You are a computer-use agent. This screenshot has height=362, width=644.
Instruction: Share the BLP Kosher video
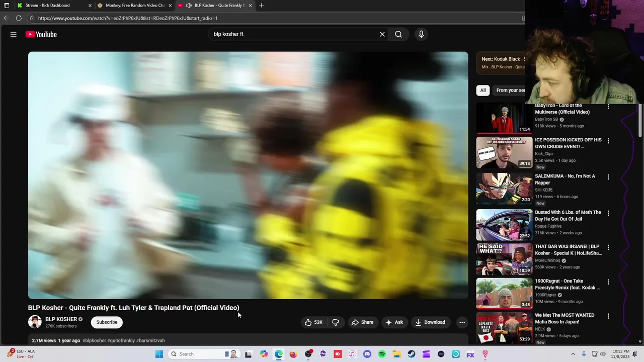point(362,322)
